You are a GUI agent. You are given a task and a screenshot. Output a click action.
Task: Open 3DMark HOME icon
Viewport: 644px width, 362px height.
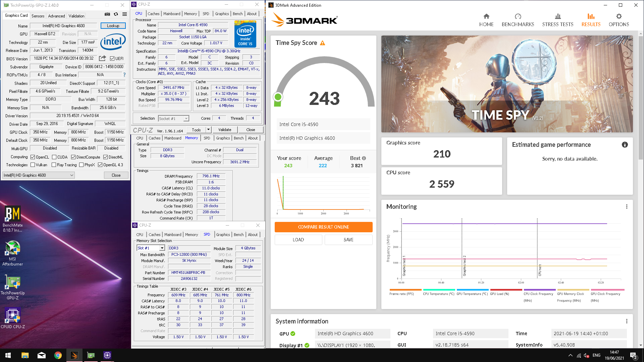[486, 20]
